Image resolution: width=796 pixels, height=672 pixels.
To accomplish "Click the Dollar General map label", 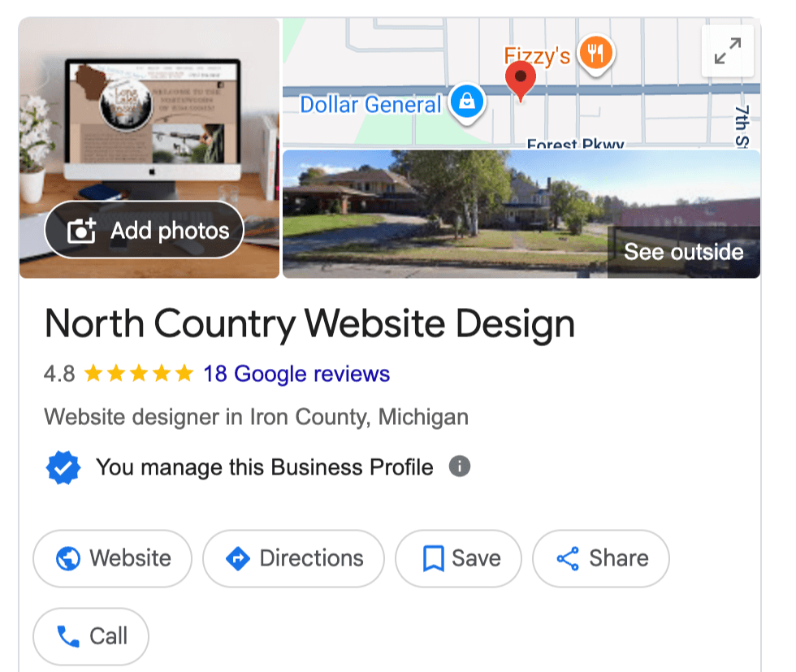I will point(370,105).
